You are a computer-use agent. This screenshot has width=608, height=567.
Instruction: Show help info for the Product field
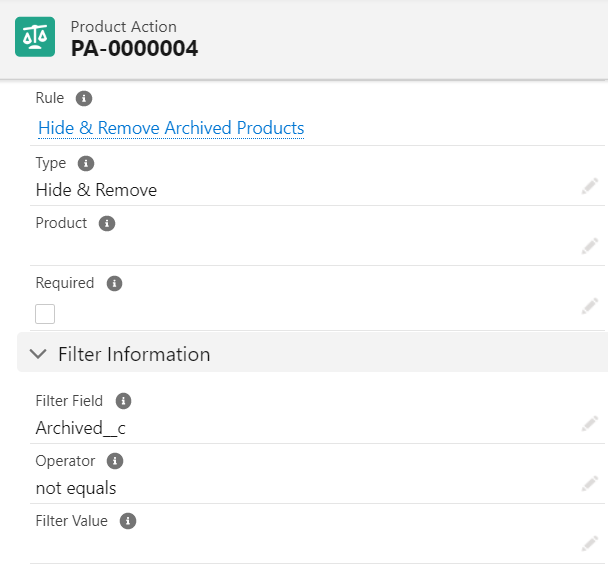coord(107,223)
